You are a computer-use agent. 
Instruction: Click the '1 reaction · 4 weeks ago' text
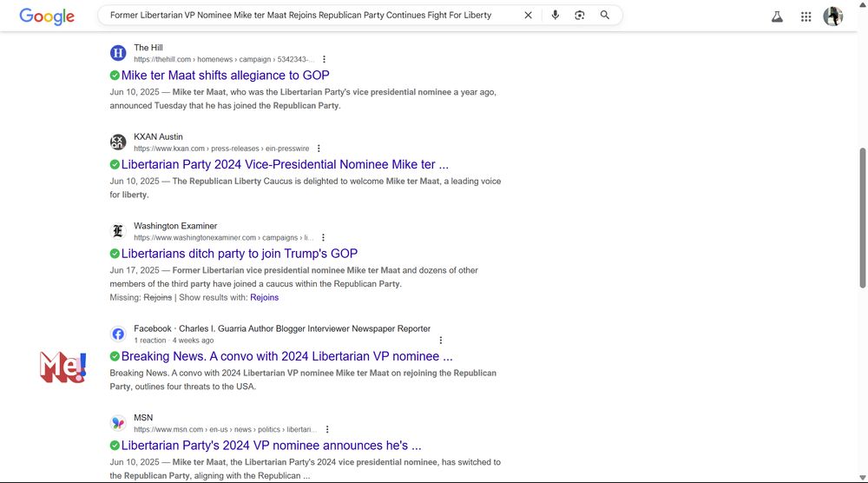tap(174, 340)
